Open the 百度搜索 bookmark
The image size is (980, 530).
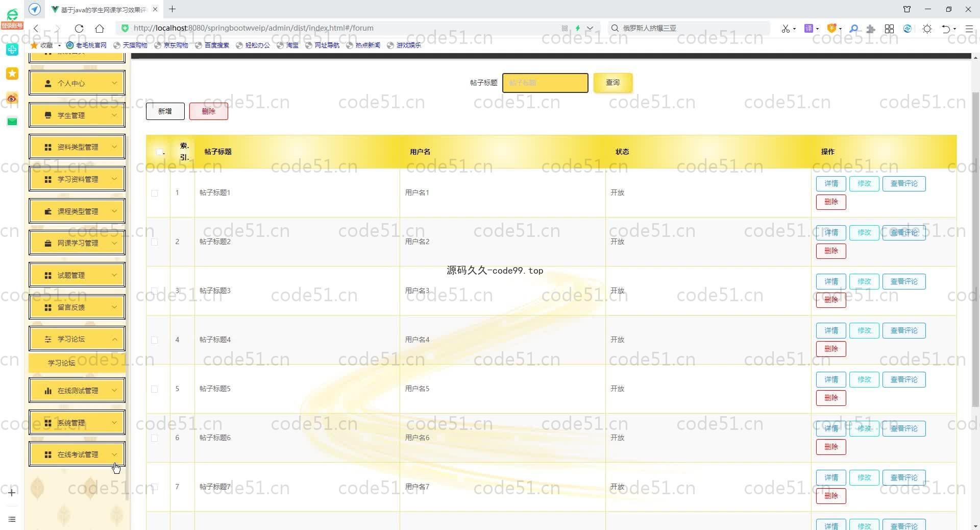tap(212, 45)
